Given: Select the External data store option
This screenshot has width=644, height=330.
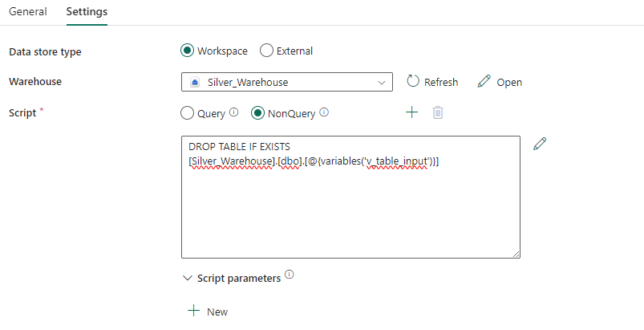Looking at the screenshot, I should coord(267,51).
